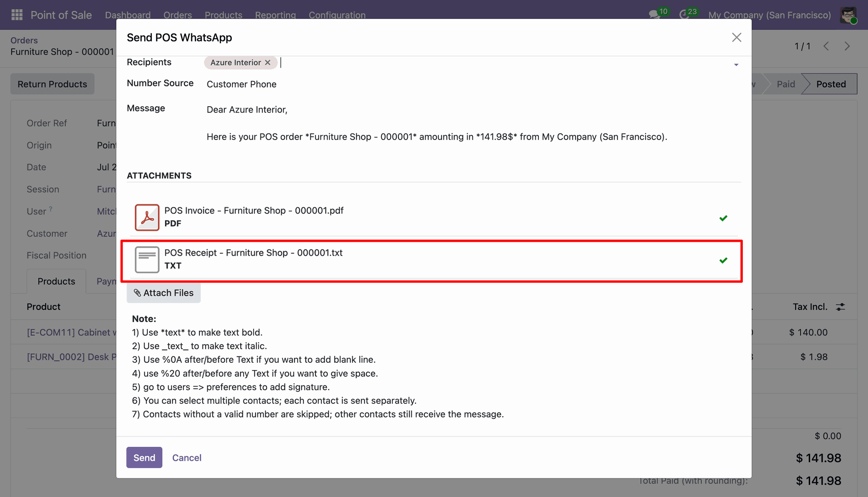The height and width of the screenshot is (497, 868).
Task: Click the Send button
Action: pyautogui.click(x=144, y=458)
